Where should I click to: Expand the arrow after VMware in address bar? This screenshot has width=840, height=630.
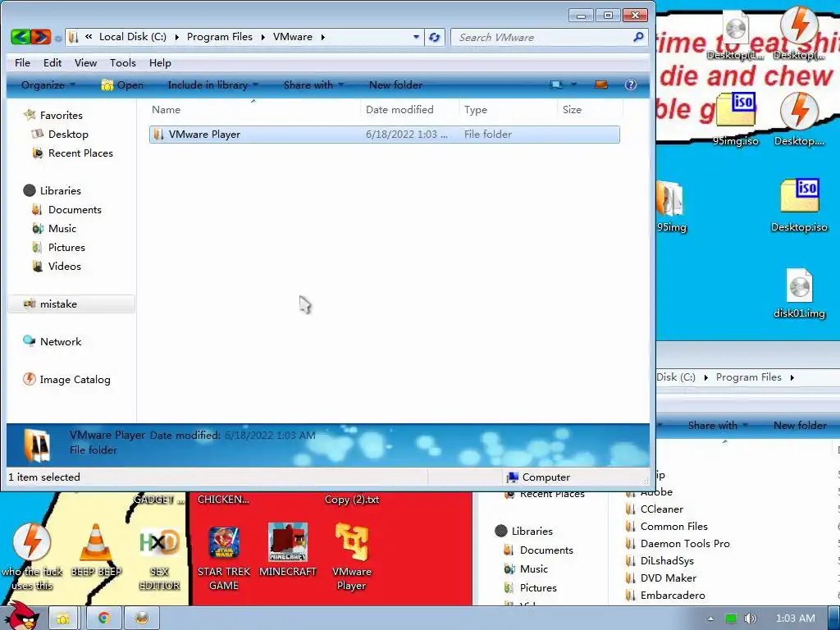click(323, 37)
